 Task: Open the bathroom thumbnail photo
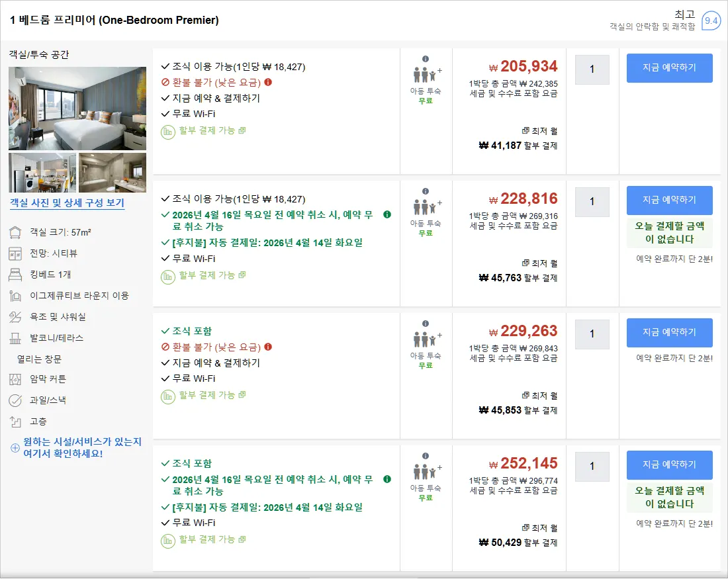click(113, 173)
